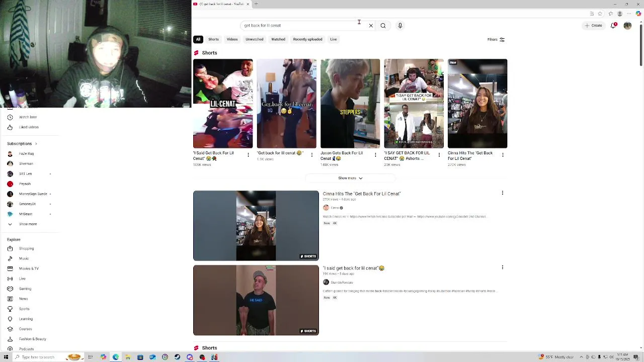Image resolution: width=644 pixels, height=362 pixels.
Task: Select the All filter chip
Action: point(198,39)
